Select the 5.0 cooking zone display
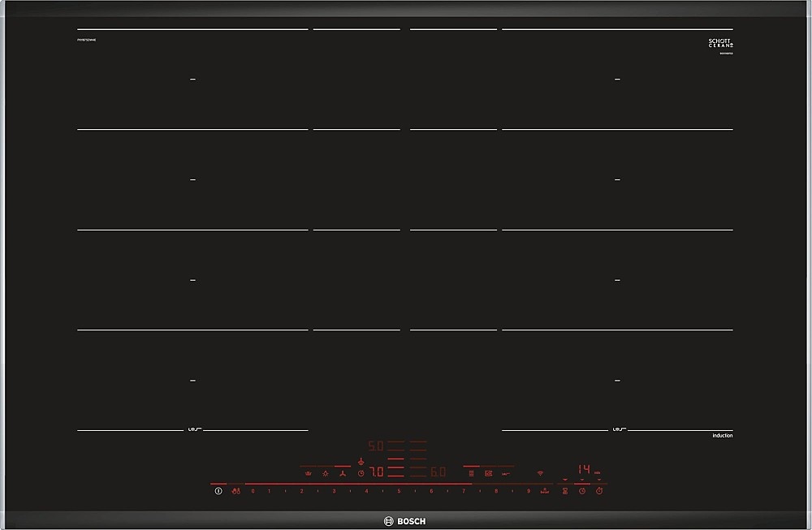Screen dimensions: 812x530 point(375,446)
